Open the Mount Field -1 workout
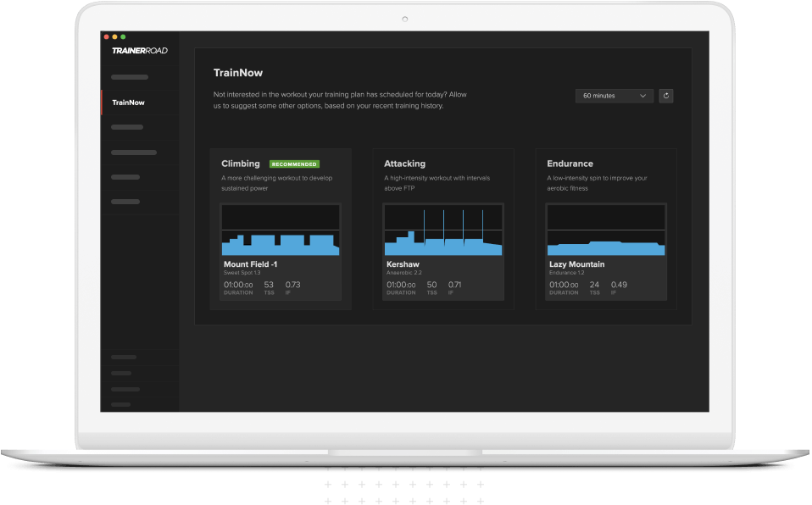This screenshot has width=812, height=505. 249,264
